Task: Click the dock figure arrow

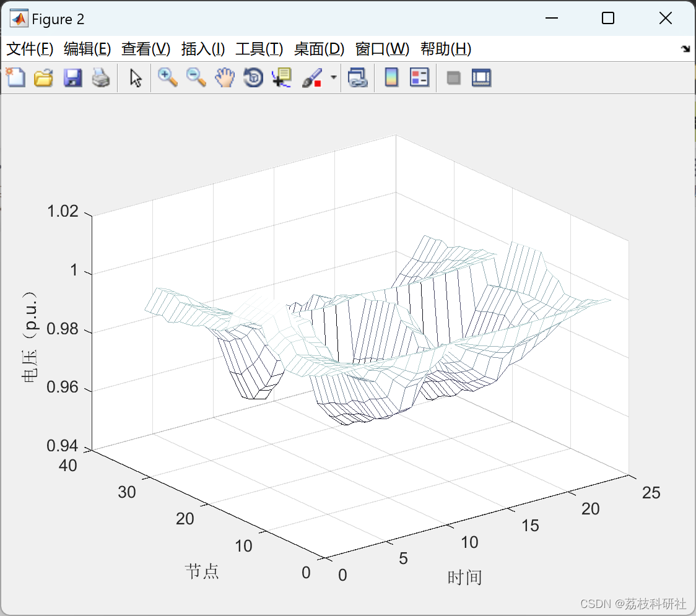Action: tap(686, 48)
